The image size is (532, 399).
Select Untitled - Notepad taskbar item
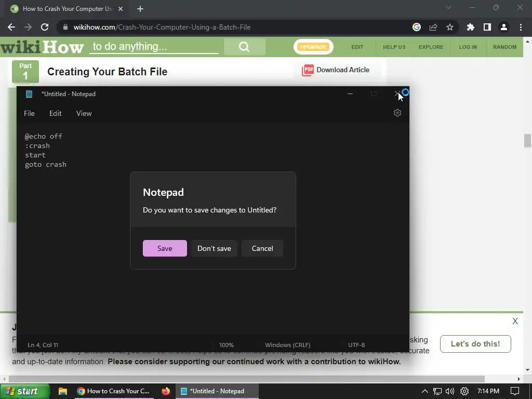click(x=217, y=391)
